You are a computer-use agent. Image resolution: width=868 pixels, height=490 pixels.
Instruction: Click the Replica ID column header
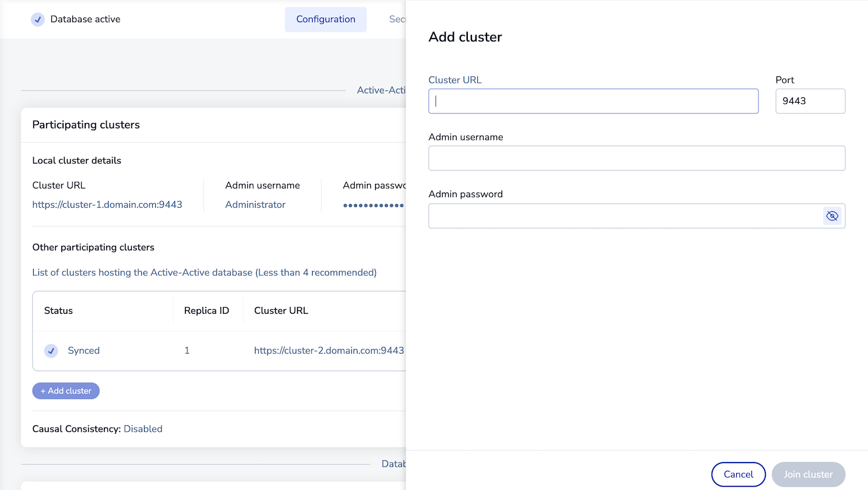[x=206, y=311]
